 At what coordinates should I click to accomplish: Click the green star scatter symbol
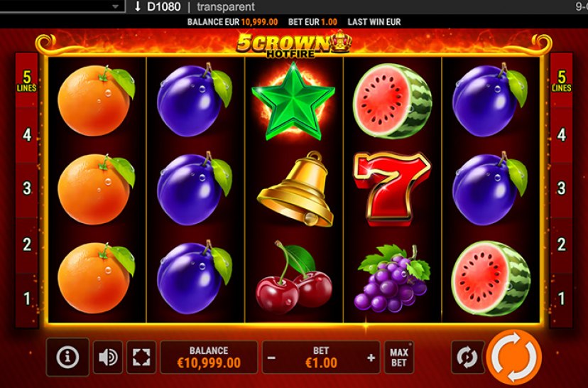click(293, 101)
